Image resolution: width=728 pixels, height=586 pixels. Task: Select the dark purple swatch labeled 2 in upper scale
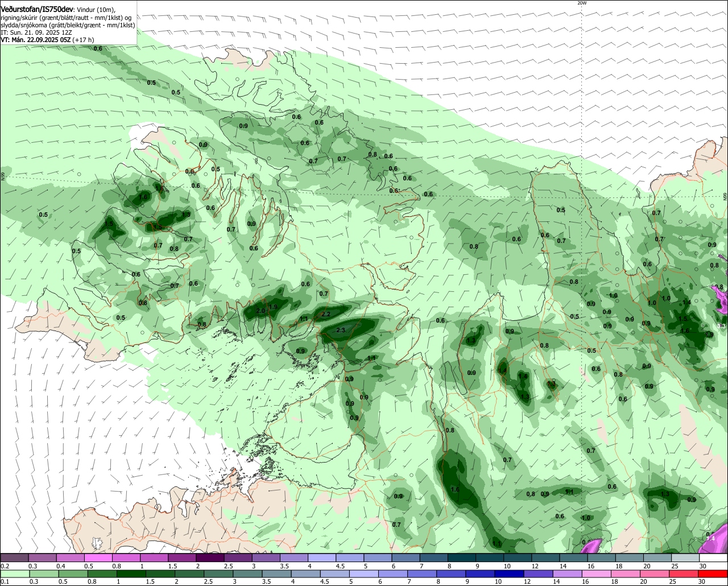tap(210, 558)
